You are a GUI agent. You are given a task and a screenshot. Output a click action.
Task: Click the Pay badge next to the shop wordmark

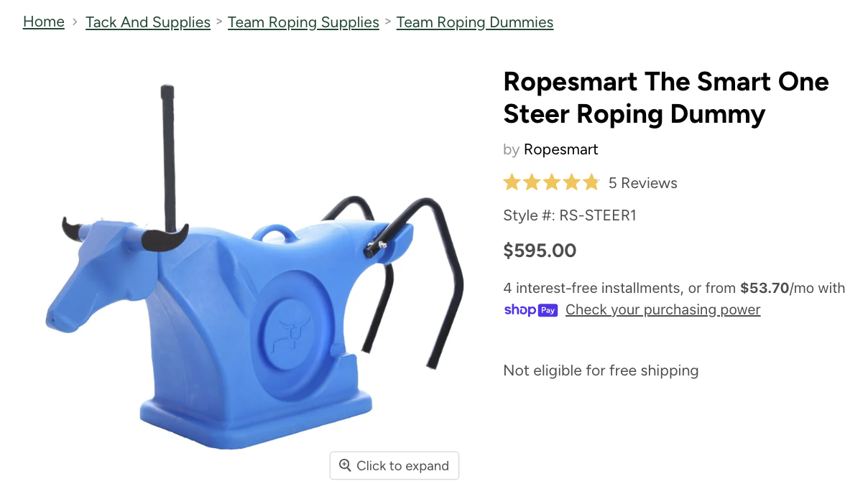coord(548,309)
